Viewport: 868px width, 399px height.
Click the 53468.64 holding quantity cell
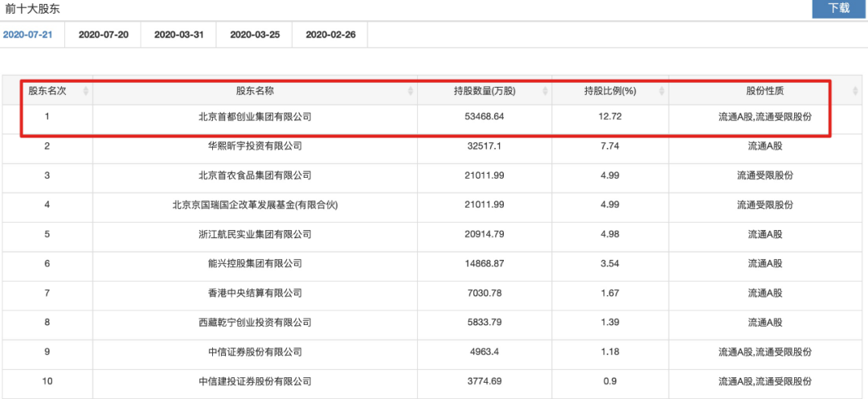(x=484, y=117)
